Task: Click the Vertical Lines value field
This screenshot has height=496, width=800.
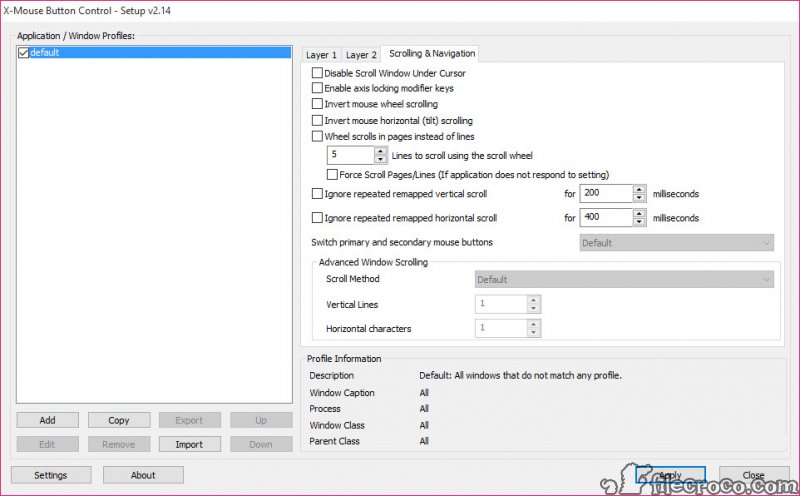Action: [x=501, y=304]
